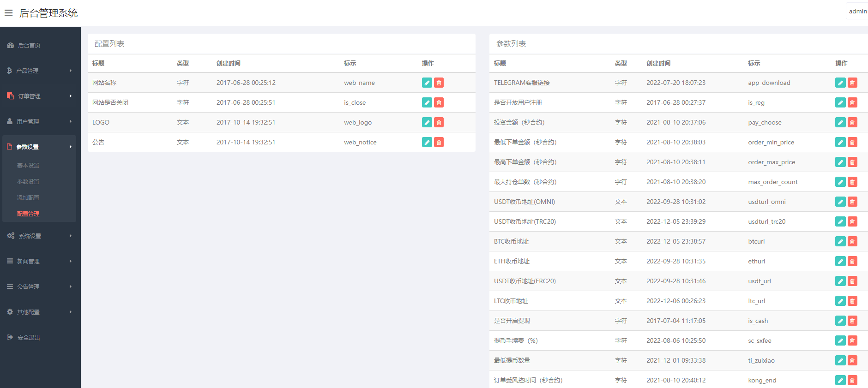Expand the 产品管理 sidebar menu
This screenshot has height=388, width=868.
39,71
